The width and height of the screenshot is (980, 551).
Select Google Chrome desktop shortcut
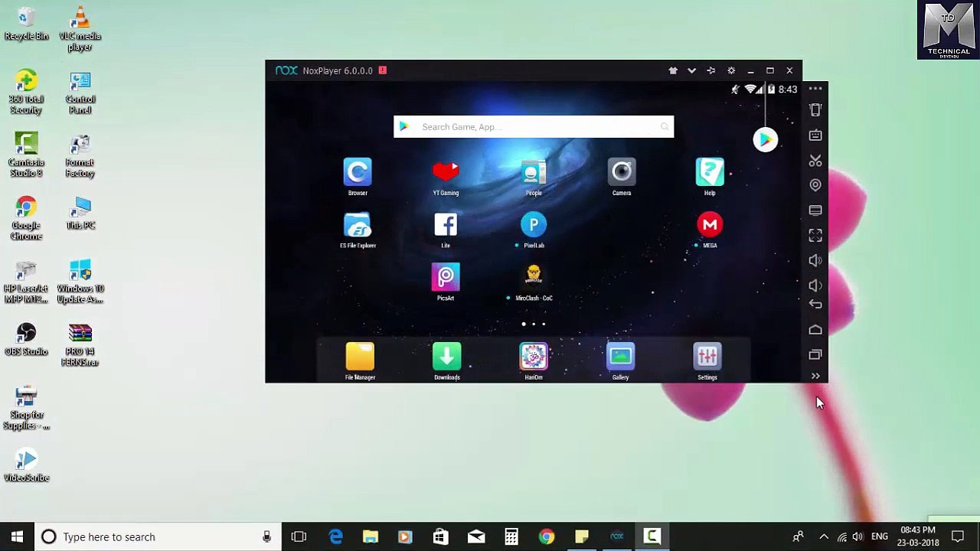tap(26, 219)
